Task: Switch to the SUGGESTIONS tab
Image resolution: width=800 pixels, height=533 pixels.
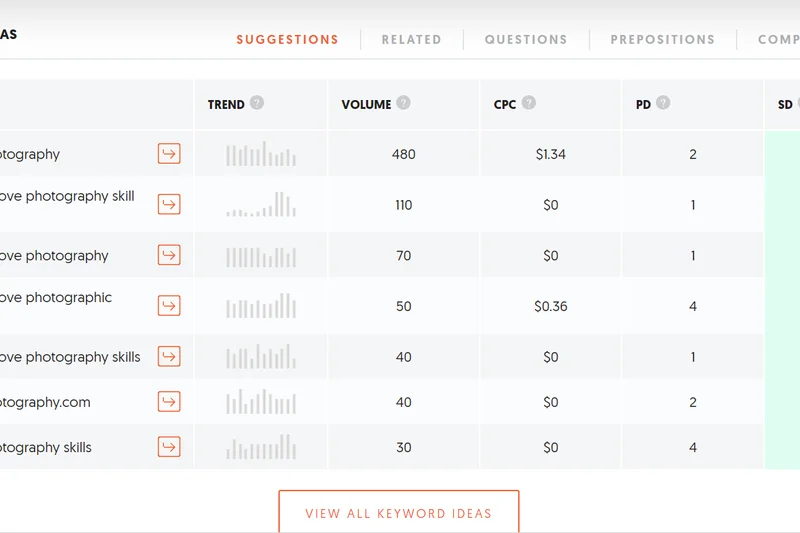Action: pyautogui.click(x=287, y=40)
